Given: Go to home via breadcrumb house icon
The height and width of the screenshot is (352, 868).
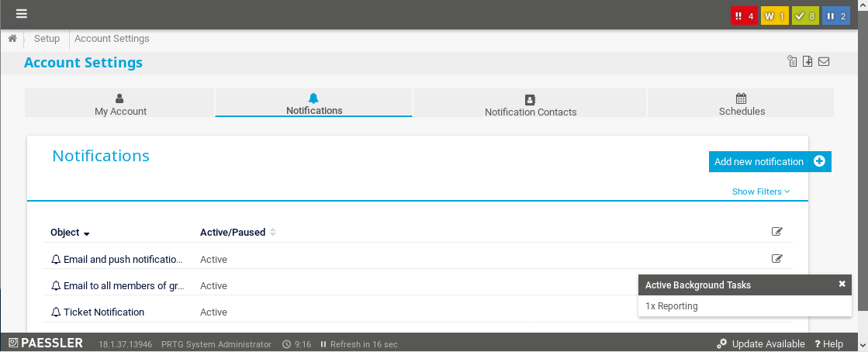Looking at the screenshot, I should click(x=12, y=39).
